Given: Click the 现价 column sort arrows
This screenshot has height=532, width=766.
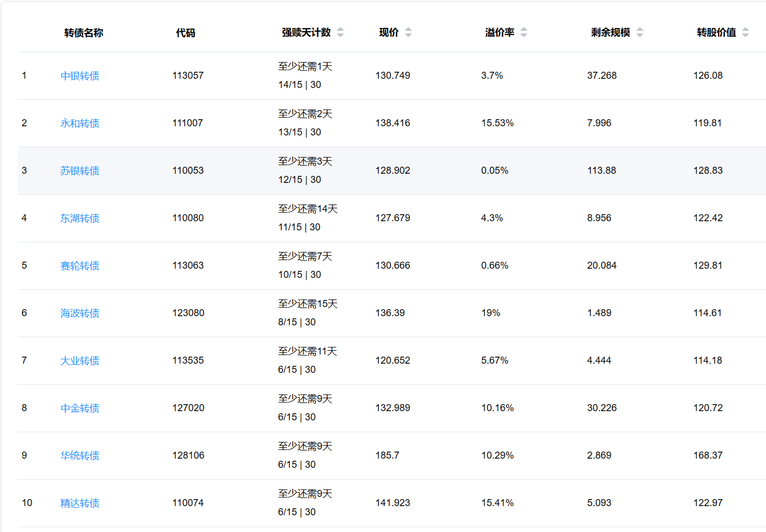Looking at the screenshot, I should 408,32.
